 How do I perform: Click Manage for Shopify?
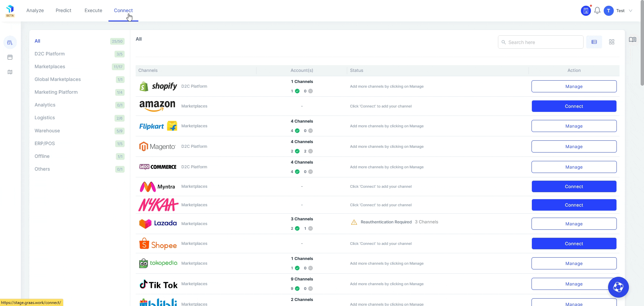574,86
